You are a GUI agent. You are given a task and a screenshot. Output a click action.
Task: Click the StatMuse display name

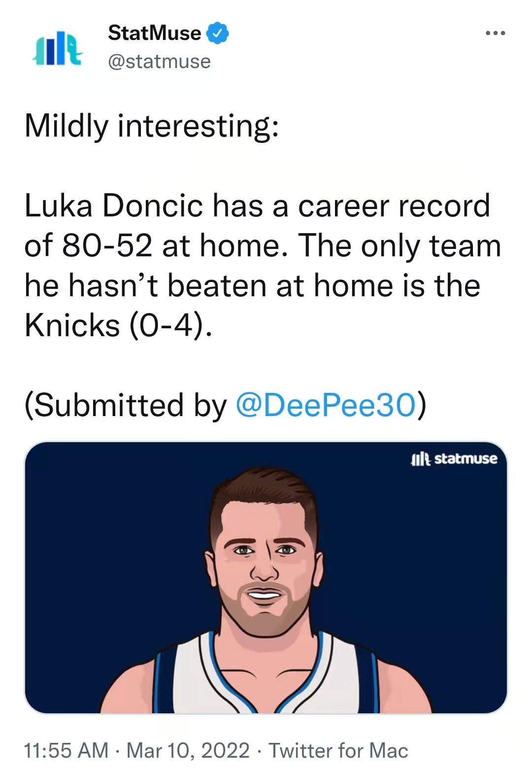point(154,33)
